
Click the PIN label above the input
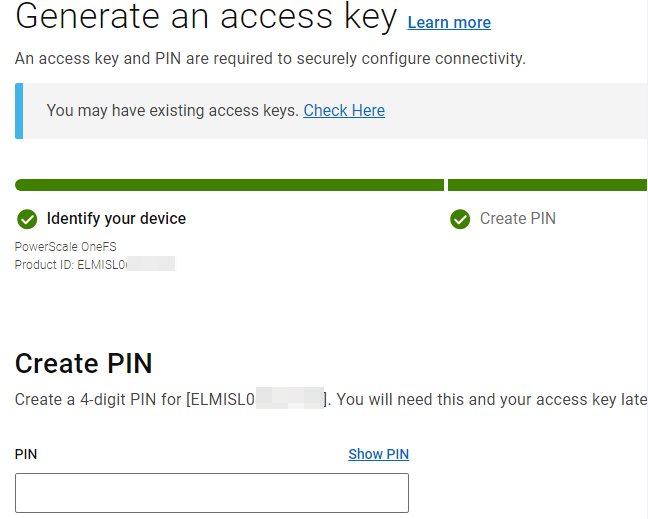[x=26, y=454]
